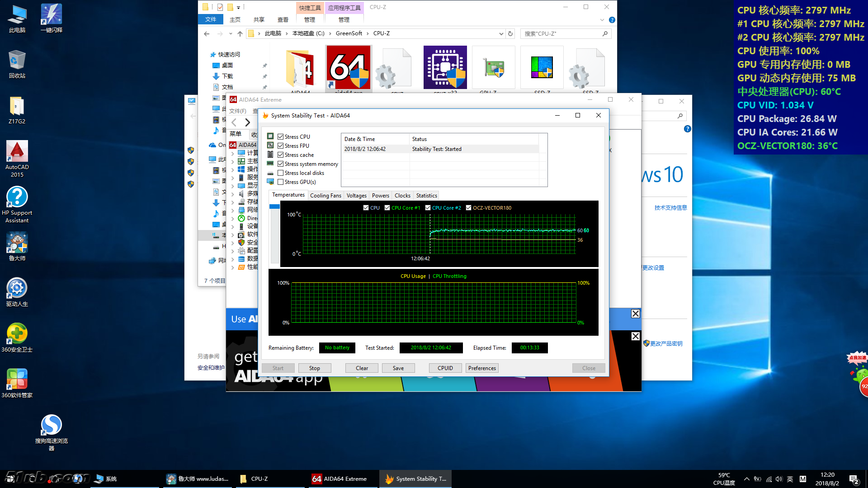Image resolution: width=868 pixels, height=488 pixels.
Task: Uncheck OCZ-VECTOR180 graph legend checkbox
Action: point(469,208)
